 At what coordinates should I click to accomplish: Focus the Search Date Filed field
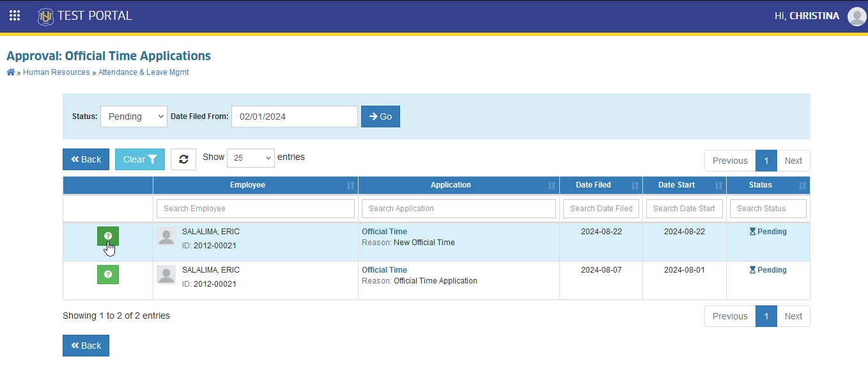pos(601,209)
